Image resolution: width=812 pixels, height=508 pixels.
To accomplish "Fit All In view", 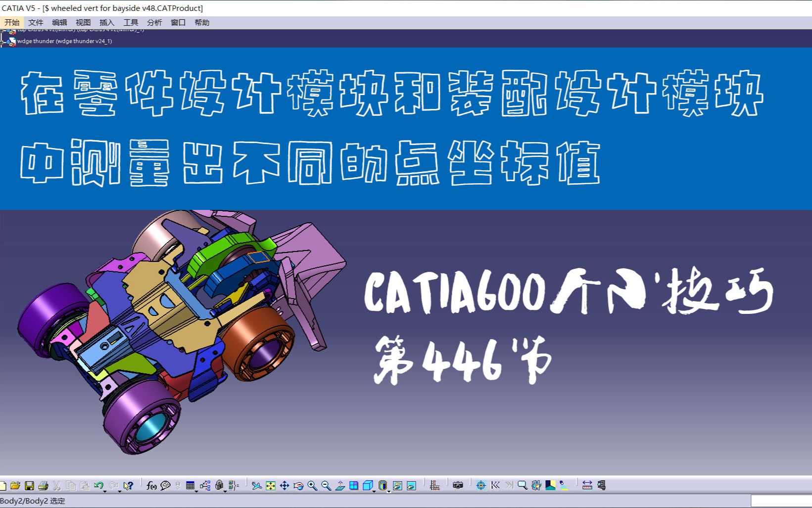I will [x=270, y=486].
